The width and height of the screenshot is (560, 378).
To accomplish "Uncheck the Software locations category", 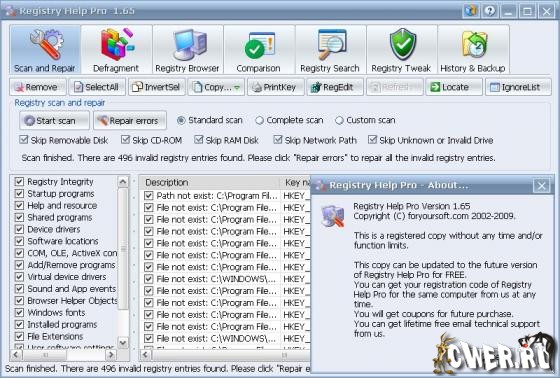I will pos(19,241).
